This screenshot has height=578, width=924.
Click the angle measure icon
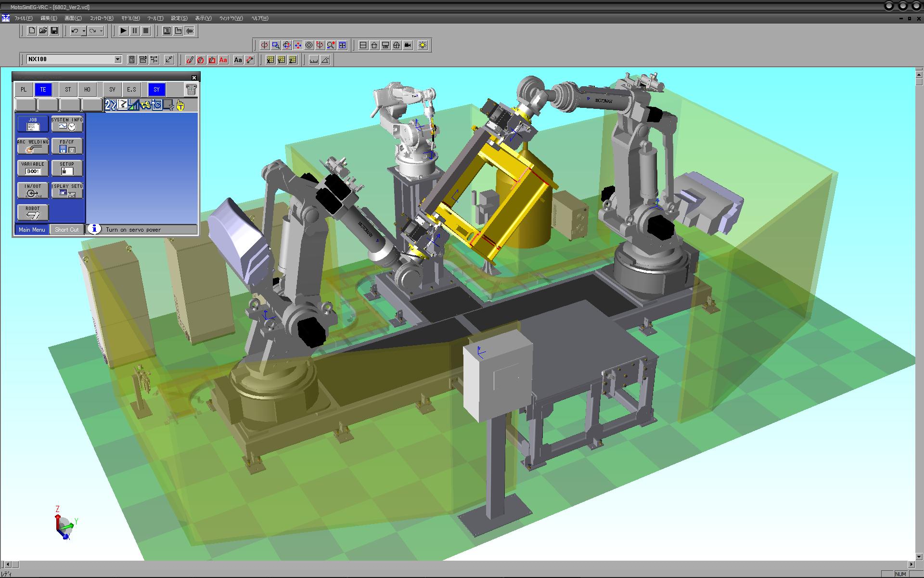pos(325,60)
